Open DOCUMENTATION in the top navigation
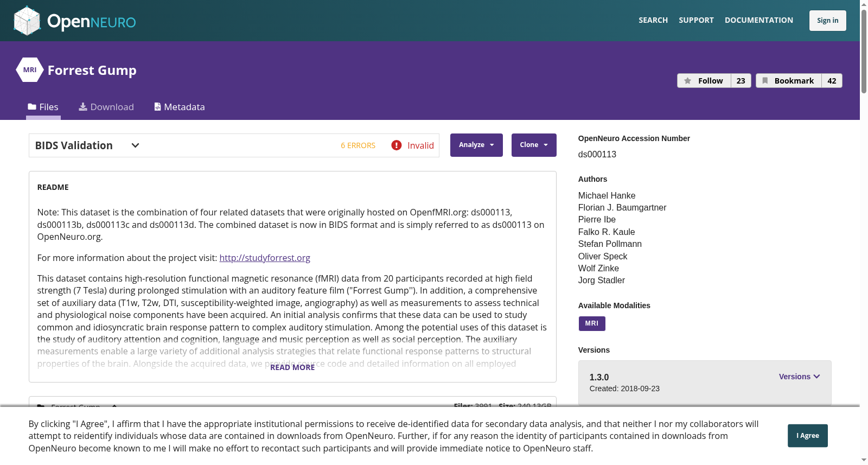The width and height of the screenshot is (868, 465). (x=759, y=20)
